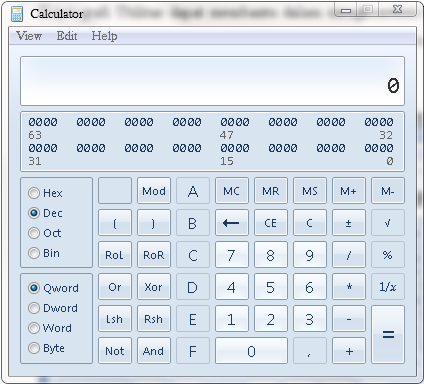Screen dimensions: 424x384
Task: Open the Edit menu
Action: tap(67, 36)
